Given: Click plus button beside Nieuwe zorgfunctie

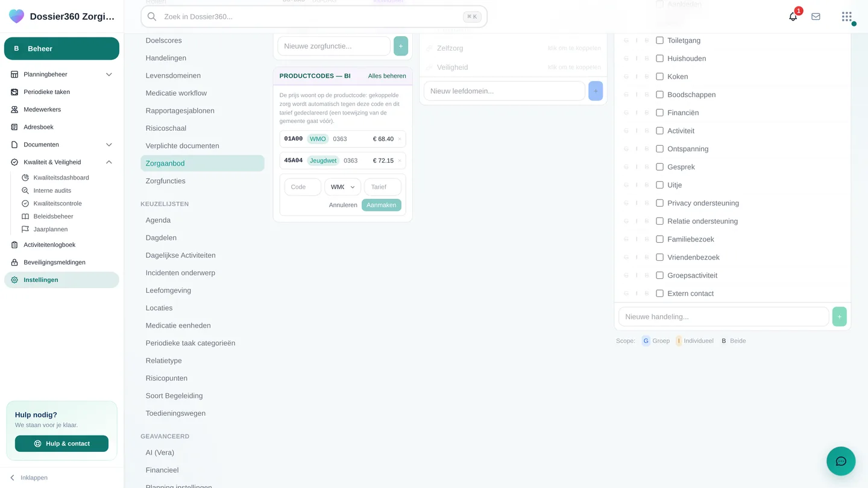Looking at the screenshot, I should 401,46.
